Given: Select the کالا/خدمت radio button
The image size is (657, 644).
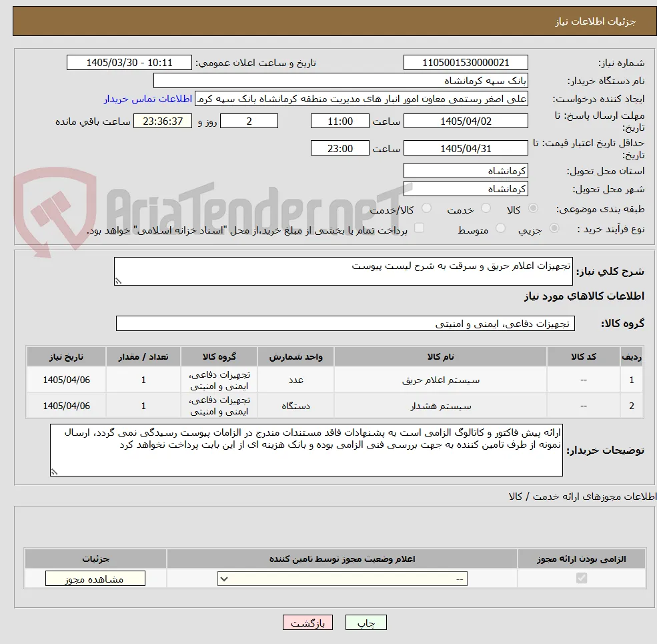Looking at the screenshot, I should [426, 208].
